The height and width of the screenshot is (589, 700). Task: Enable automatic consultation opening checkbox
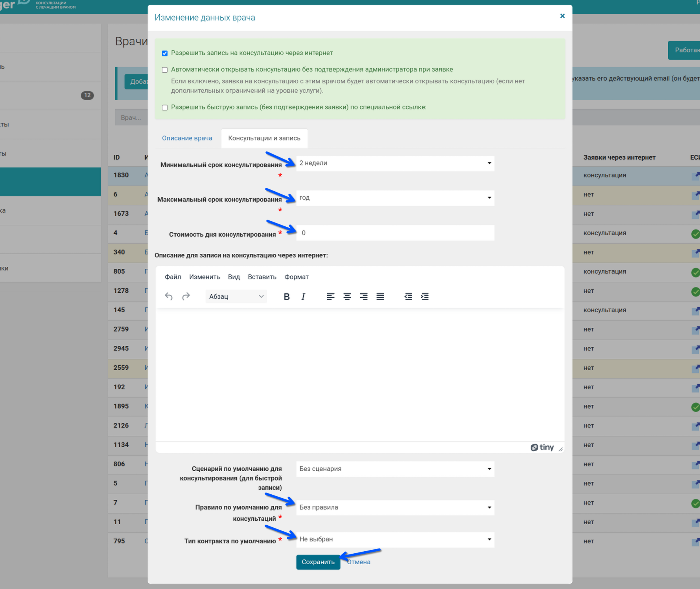pos(165,70)
